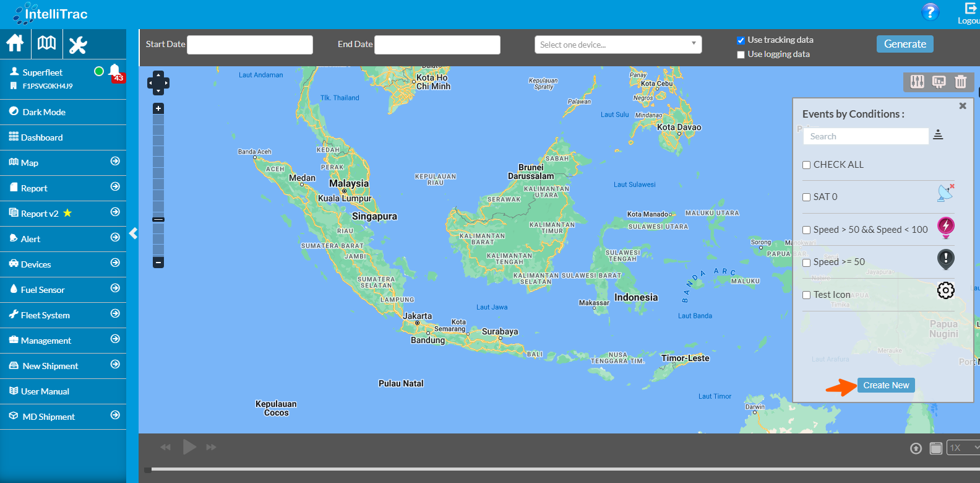The width and height of the screenshot is (980, 483).
Task: Open the wrench tools icon
Action: point(78,45)
